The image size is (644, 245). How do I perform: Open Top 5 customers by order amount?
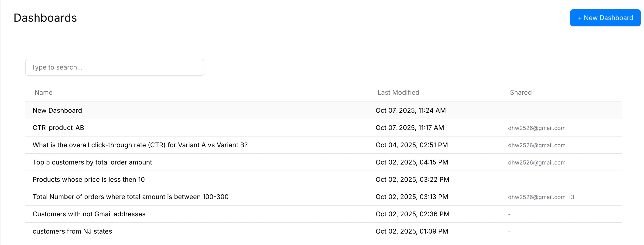click(92, 162)
